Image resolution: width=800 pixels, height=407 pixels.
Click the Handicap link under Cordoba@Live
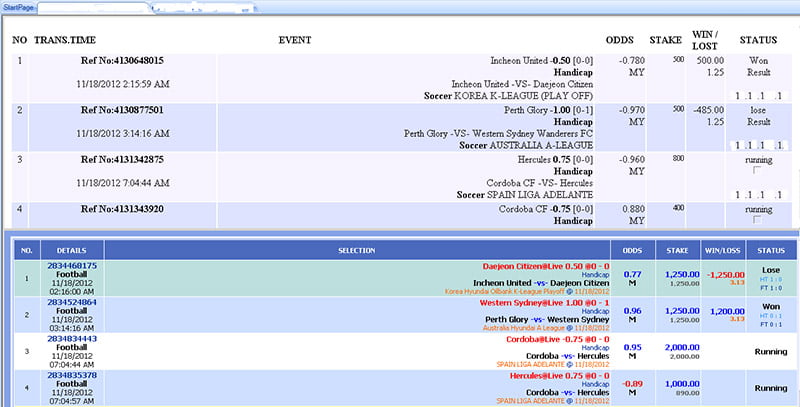coord(595,348)
